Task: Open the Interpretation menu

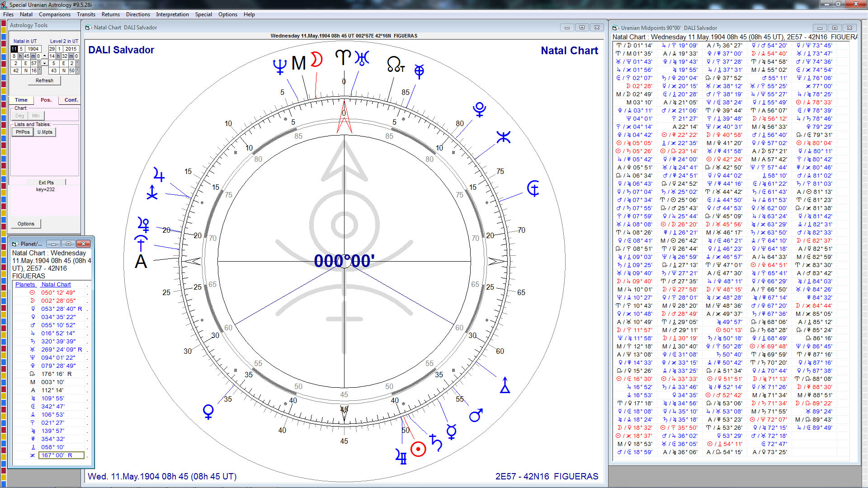Action: (x=172, y=14)
